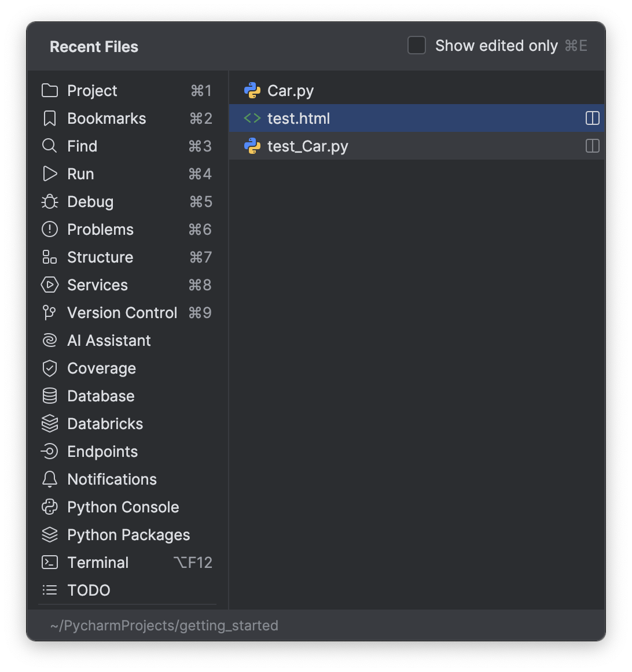The height and width of the screenshot is (672, 632).
Task: Enable the Show edited only checkbox
Action: 417,46
